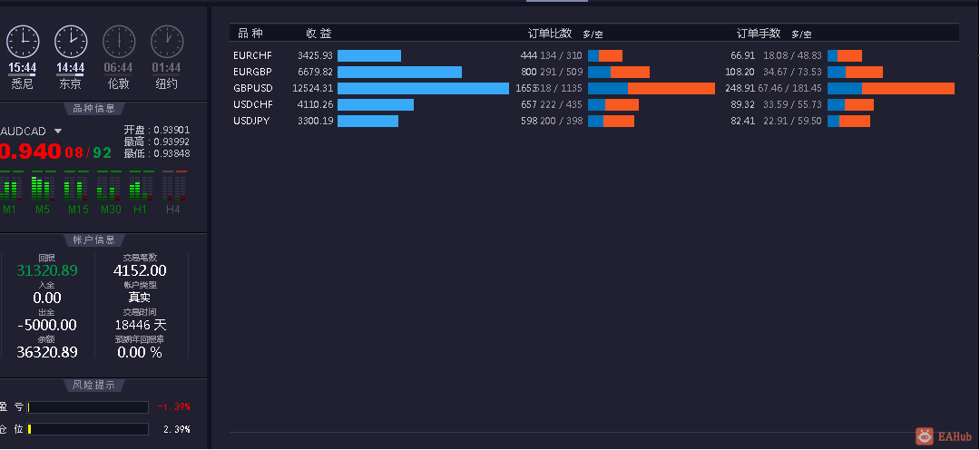This screenshot has height=450, width=980.
Task: Click the 最高 value 0.93992
Action: [171, 142]
